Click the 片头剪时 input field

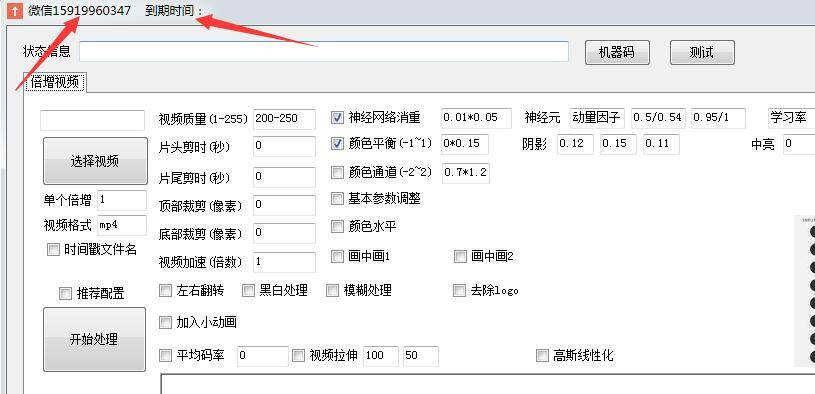coord(284,146)
